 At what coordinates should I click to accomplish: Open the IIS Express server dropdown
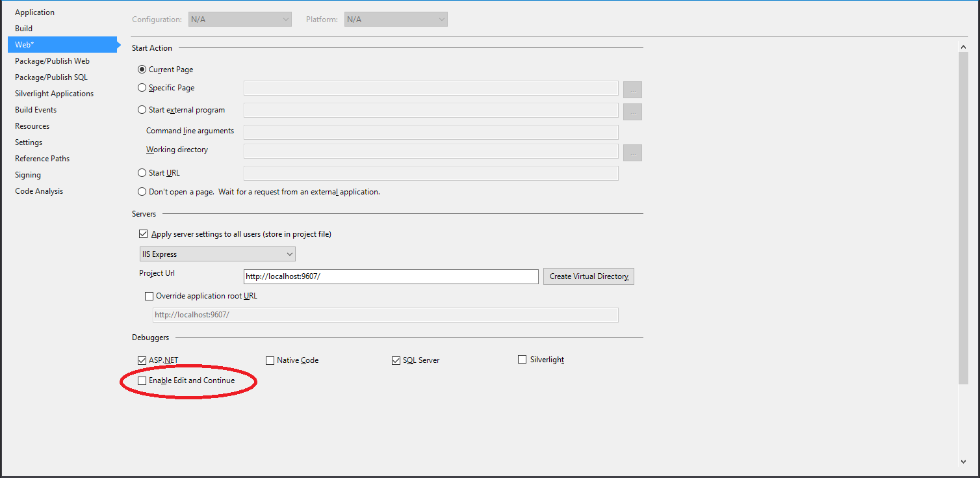pyautogui.click(x=217, y=254)
